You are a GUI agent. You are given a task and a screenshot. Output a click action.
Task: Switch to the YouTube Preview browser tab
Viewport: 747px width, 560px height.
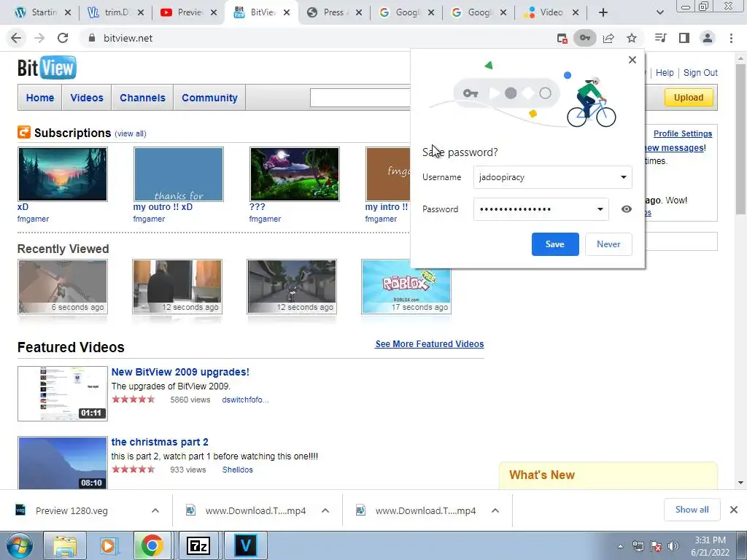(188, 12)
